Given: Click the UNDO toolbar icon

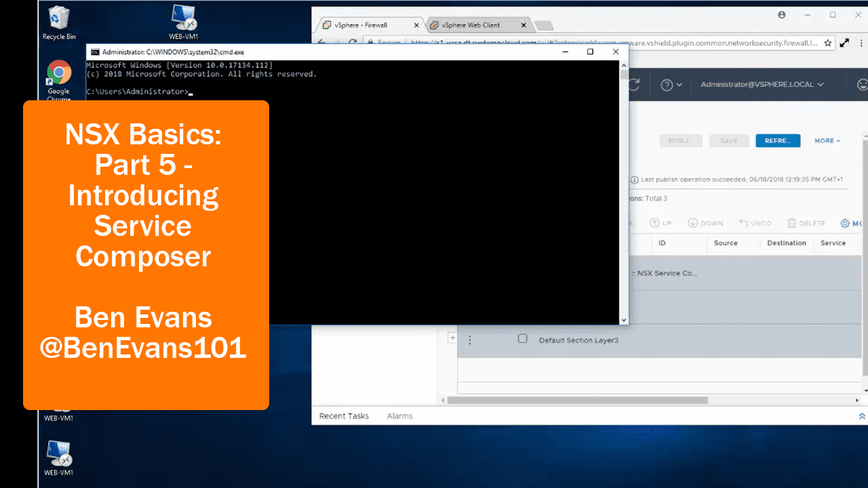Looking at the screenshot, I should coord(755,223).
